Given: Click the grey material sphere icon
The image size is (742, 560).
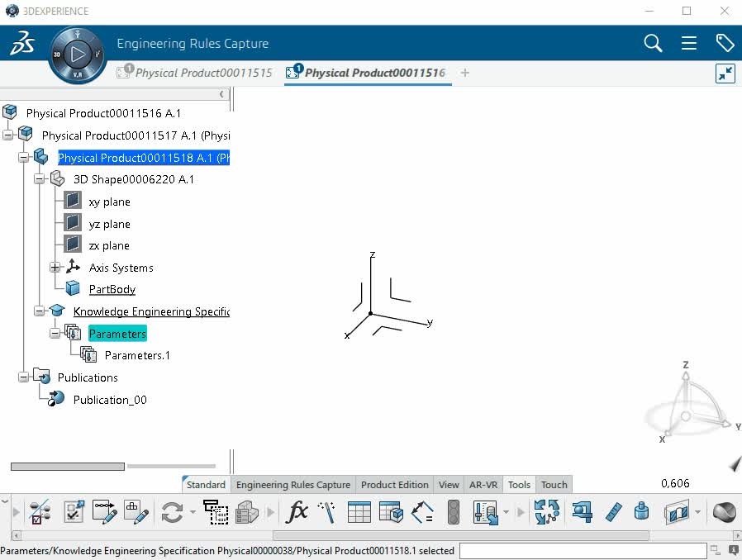Looking at the screenshot, I should pyautogui.click(x=725, y=512).
